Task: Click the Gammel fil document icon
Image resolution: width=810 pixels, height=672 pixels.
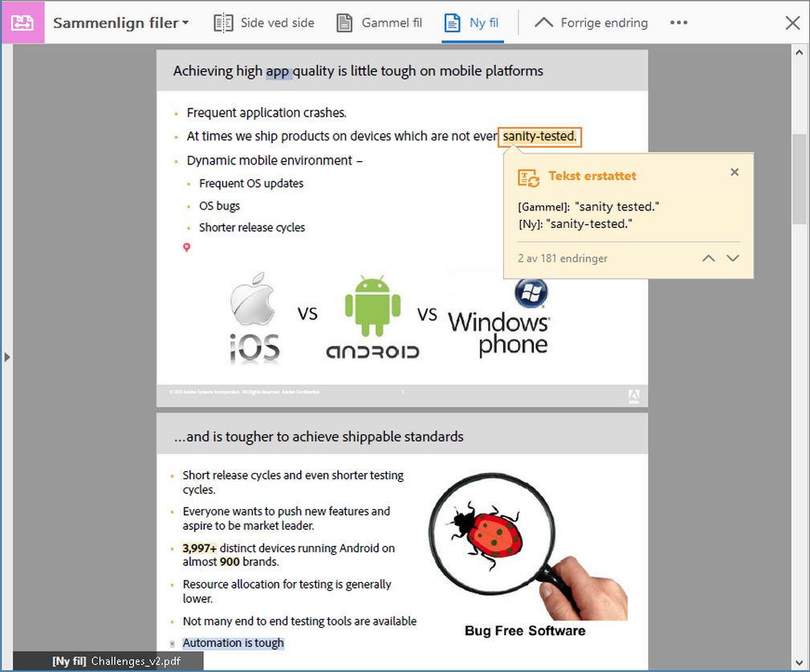Action: click(x=345, y=22)
